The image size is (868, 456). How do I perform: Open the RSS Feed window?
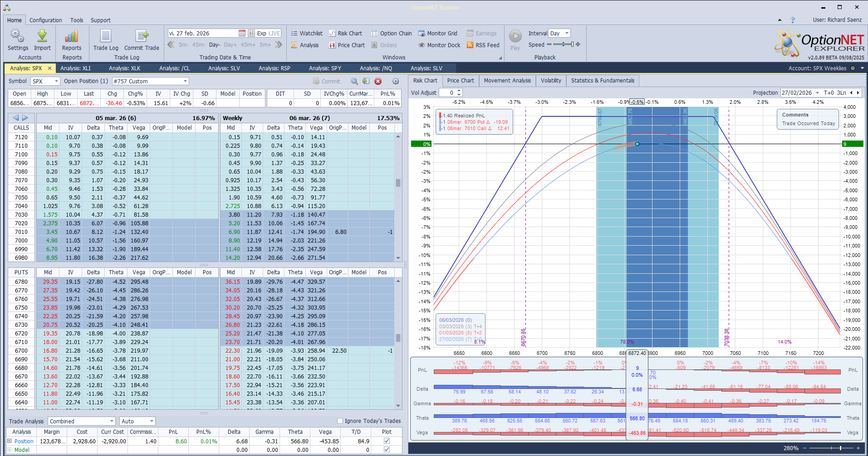[483, 45]
